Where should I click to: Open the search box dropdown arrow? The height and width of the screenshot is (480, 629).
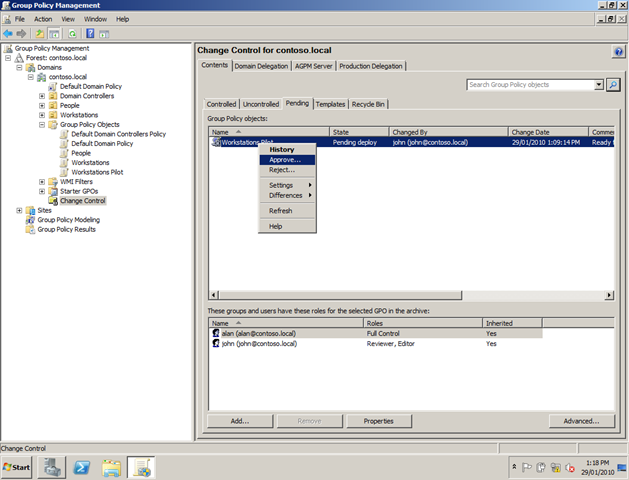pos(599,86)
